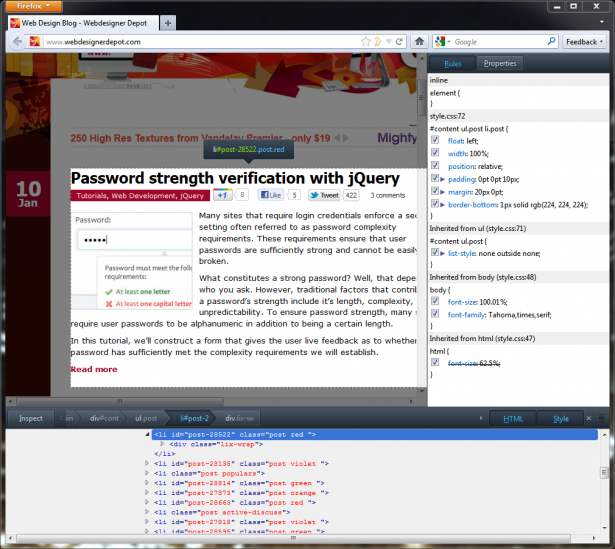Click the previous headline arrow
The width and height of the screenshot is (615, 549).
[x=337, y=138]
